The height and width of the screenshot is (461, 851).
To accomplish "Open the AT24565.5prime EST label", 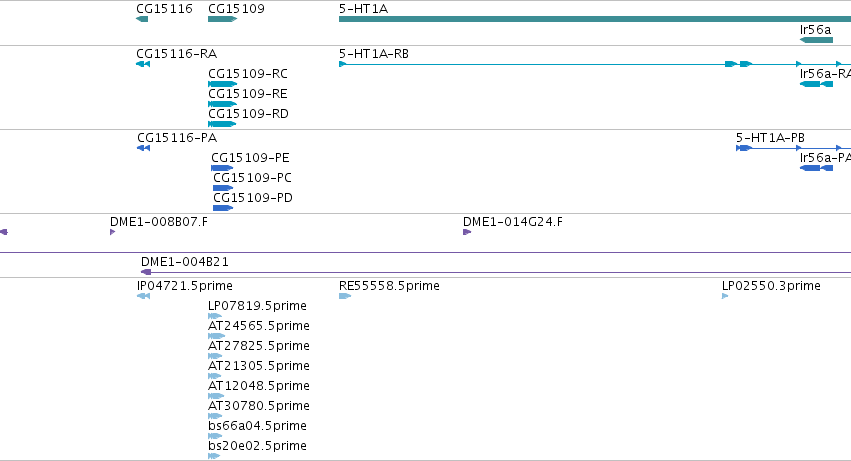I will pos(259,326).
